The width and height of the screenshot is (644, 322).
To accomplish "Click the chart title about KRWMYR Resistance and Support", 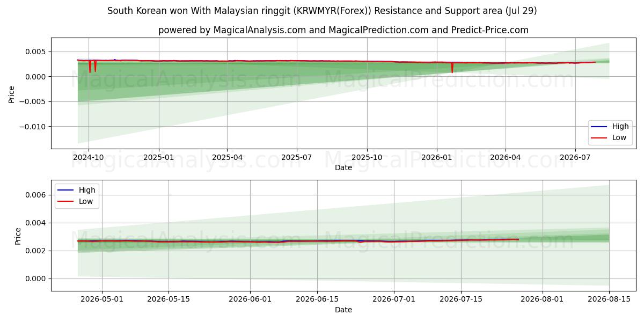I will click(322, 11).
